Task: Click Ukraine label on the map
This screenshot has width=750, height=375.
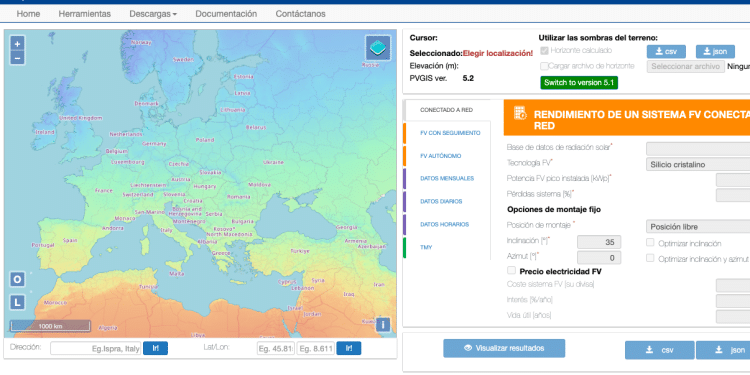Action: coord(273,162)
